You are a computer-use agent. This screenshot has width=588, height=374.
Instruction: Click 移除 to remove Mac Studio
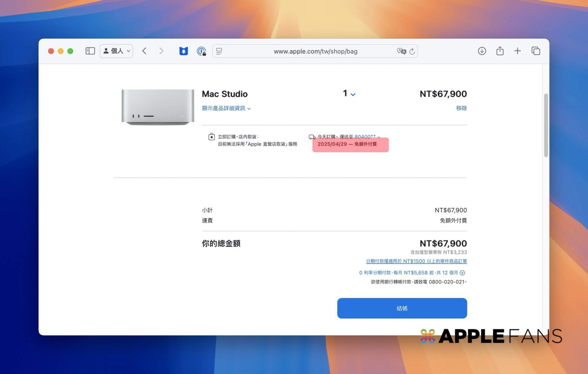click(461, 108)
